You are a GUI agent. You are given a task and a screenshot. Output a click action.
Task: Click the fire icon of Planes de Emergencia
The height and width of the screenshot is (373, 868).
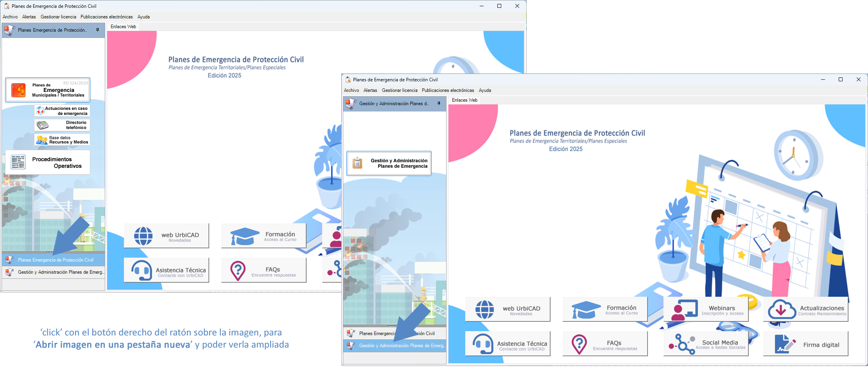18,90
